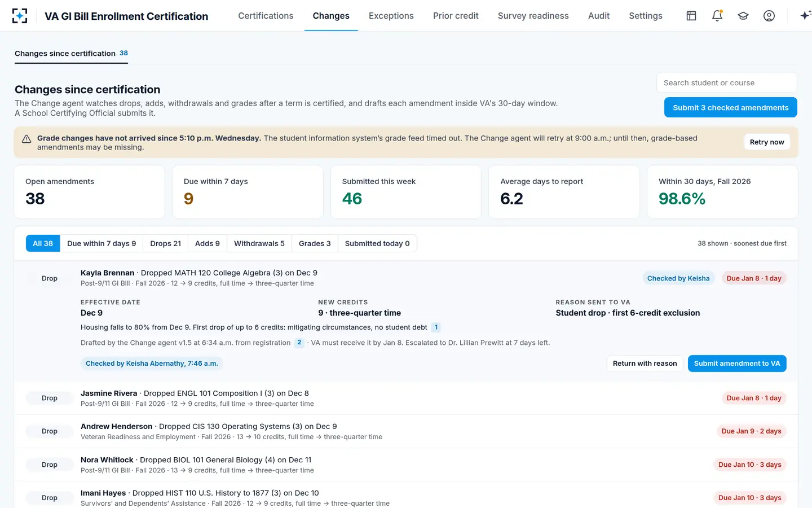Click Checked by Keisha badge

tap(678, 278)
